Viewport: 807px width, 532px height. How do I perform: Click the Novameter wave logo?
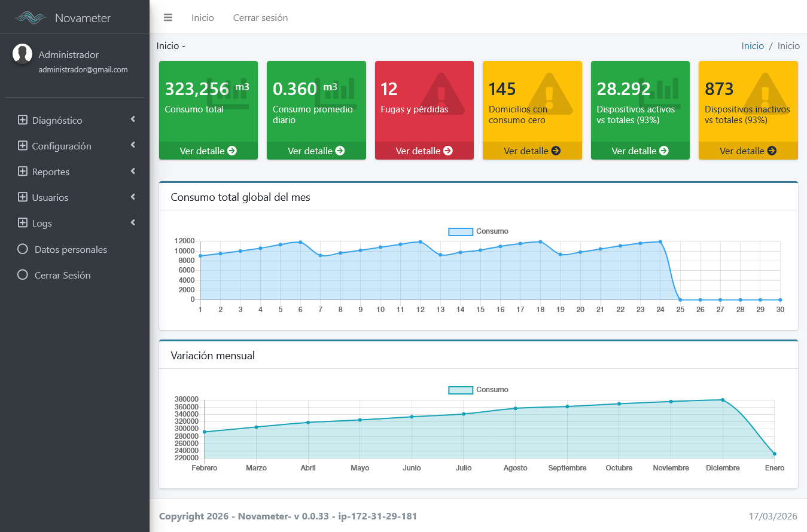tap(31, 18)
